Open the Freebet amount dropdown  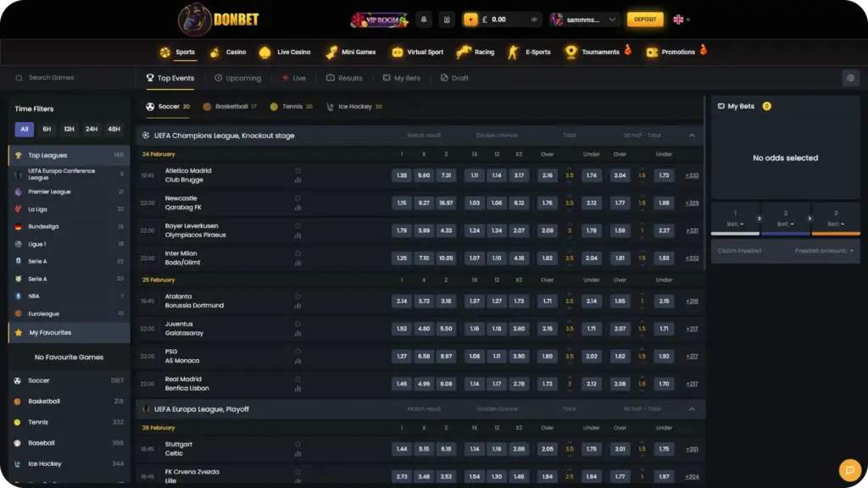(824, 251)
